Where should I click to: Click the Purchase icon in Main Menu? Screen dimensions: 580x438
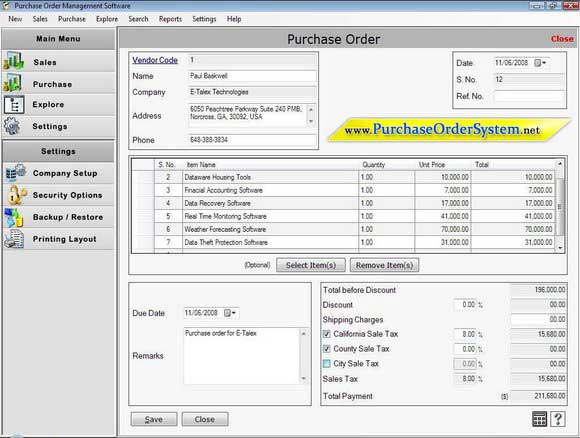click(13, 83)
